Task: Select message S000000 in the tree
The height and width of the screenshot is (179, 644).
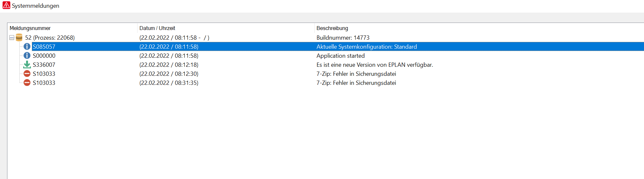Action: 44,56
